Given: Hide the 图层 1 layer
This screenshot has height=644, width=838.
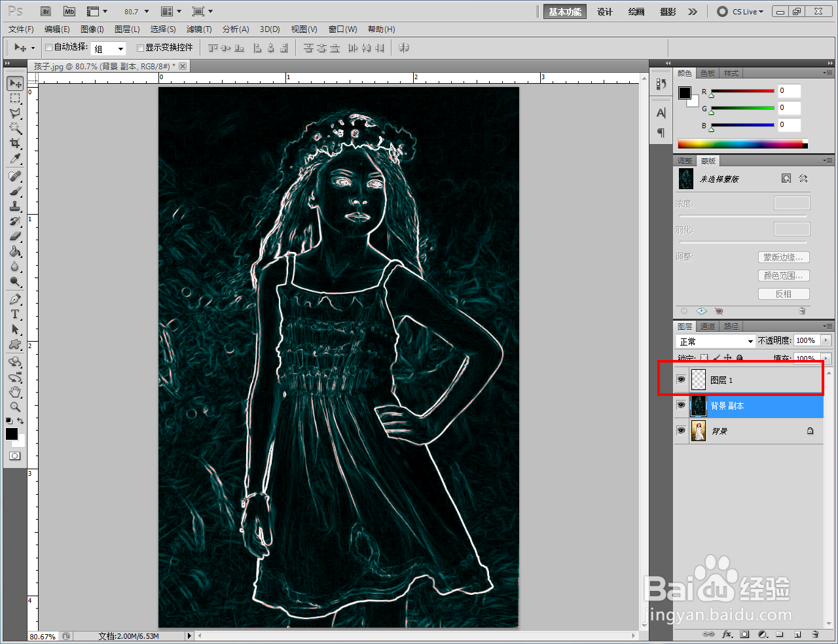Looking at the screenshot, I should (681, 380).
